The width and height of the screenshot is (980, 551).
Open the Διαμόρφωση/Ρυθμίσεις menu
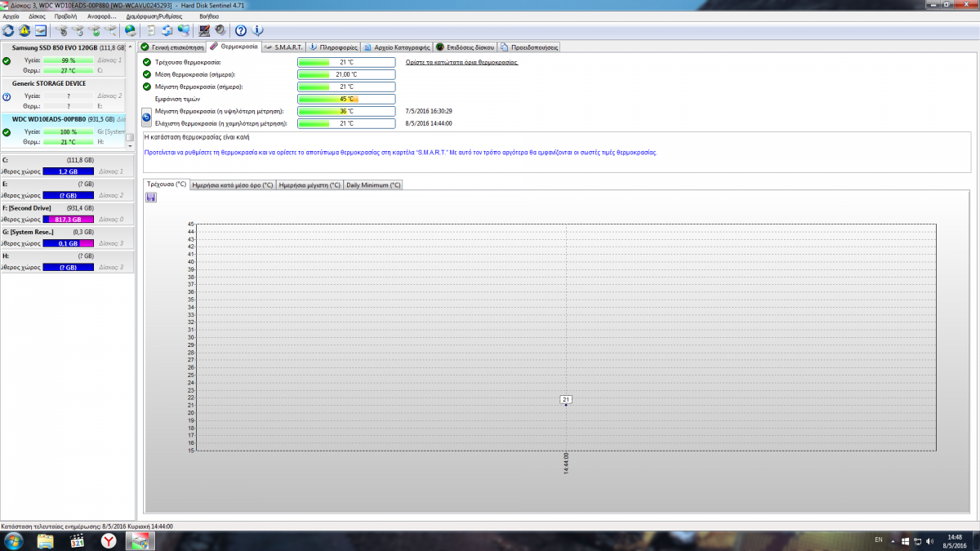pos(154,16)
